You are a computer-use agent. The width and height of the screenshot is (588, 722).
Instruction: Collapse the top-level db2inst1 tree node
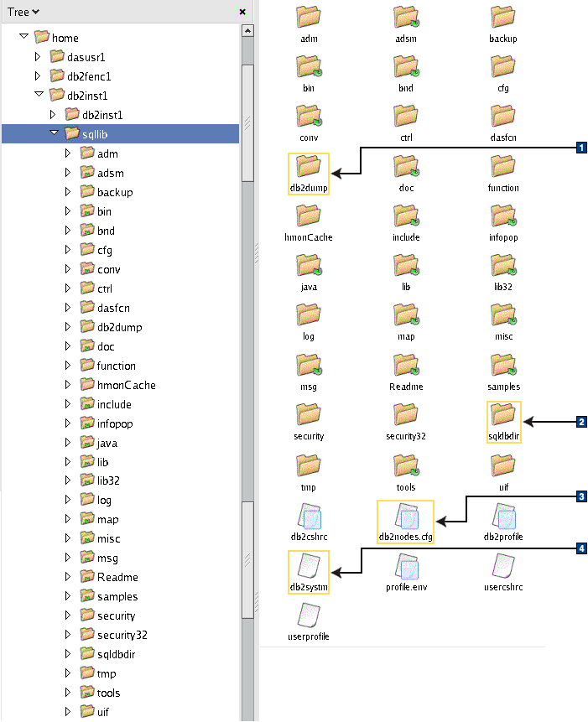click(x=39, y=94)
